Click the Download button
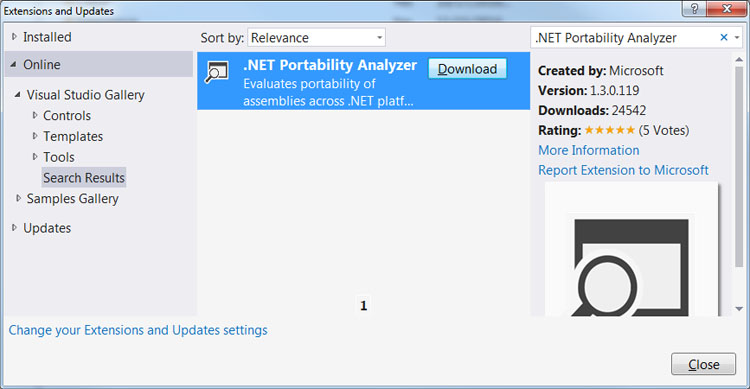 coord(467,69)
